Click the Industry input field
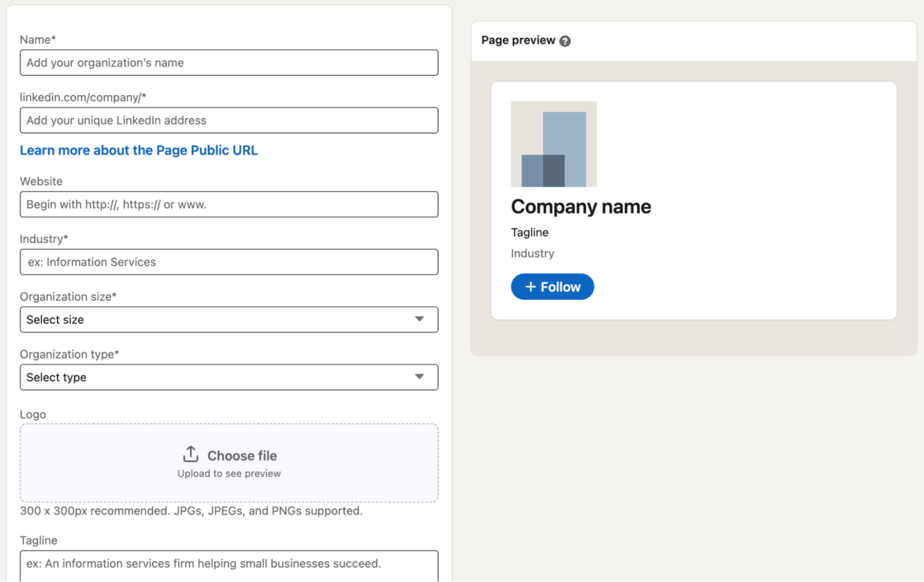The width and height of the screenshot is (924, 582). 229,262
